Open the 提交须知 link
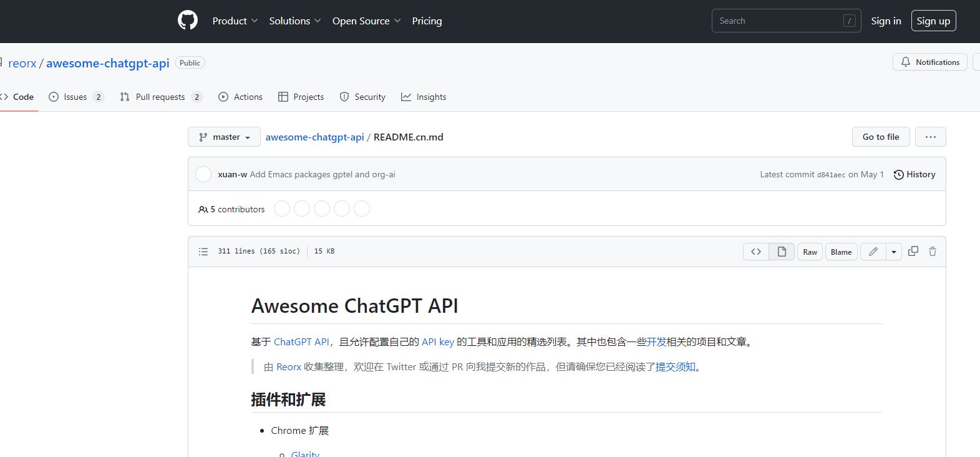The height and width of the screenshot is (457, 980). point(676,366)
